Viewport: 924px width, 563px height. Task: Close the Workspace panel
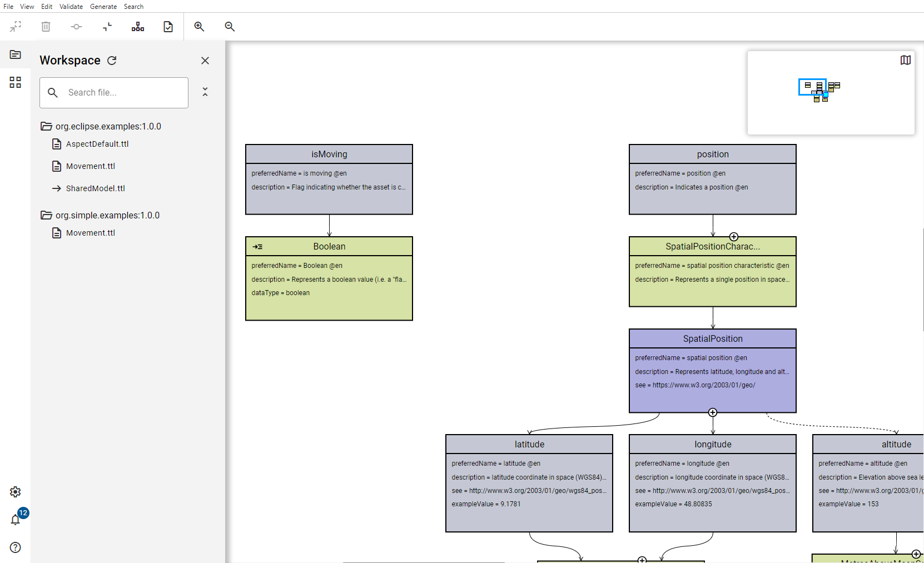tap(205, 61)
